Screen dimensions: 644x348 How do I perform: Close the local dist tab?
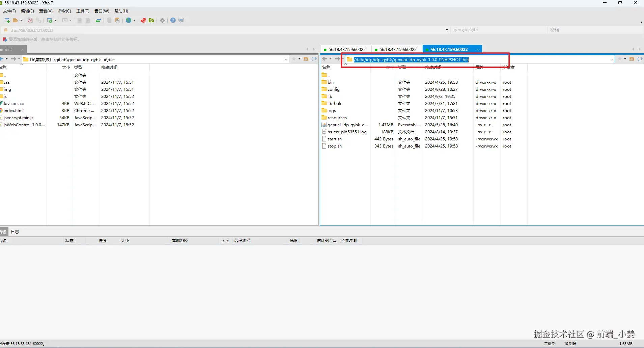pos(23,50)
